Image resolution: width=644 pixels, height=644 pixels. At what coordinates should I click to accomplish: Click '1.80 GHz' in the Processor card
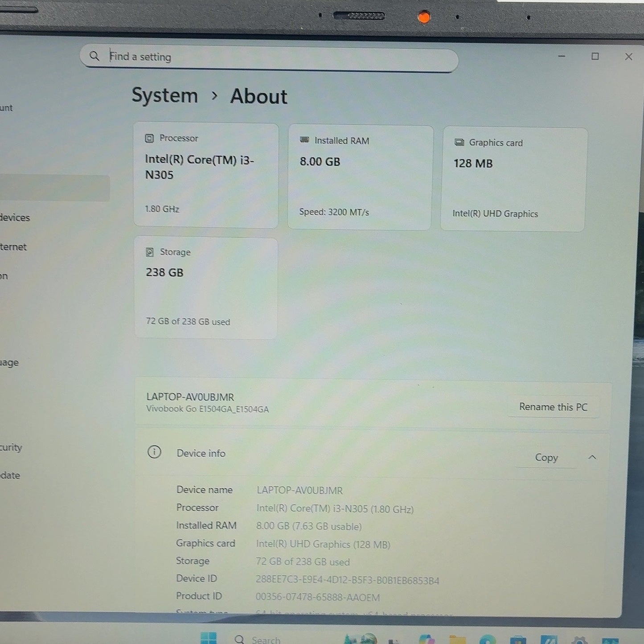(x=162, y=209)
